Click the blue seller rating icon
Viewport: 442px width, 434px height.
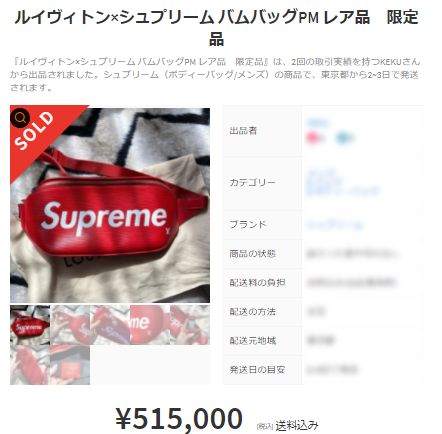(343, 137)
